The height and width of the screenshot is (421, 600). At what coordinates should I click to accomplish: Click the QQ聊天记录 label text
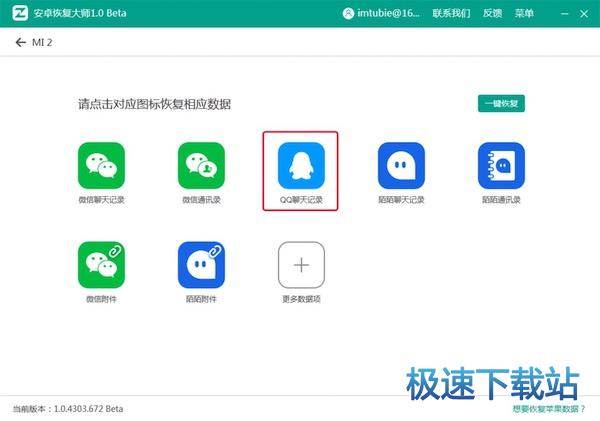(301, 200)
